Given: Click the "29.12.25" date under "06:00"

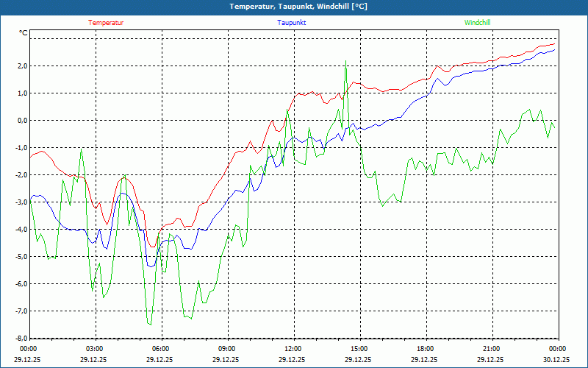Looking at the screenshot, I should pyautogui.click(x=160, y=359).
